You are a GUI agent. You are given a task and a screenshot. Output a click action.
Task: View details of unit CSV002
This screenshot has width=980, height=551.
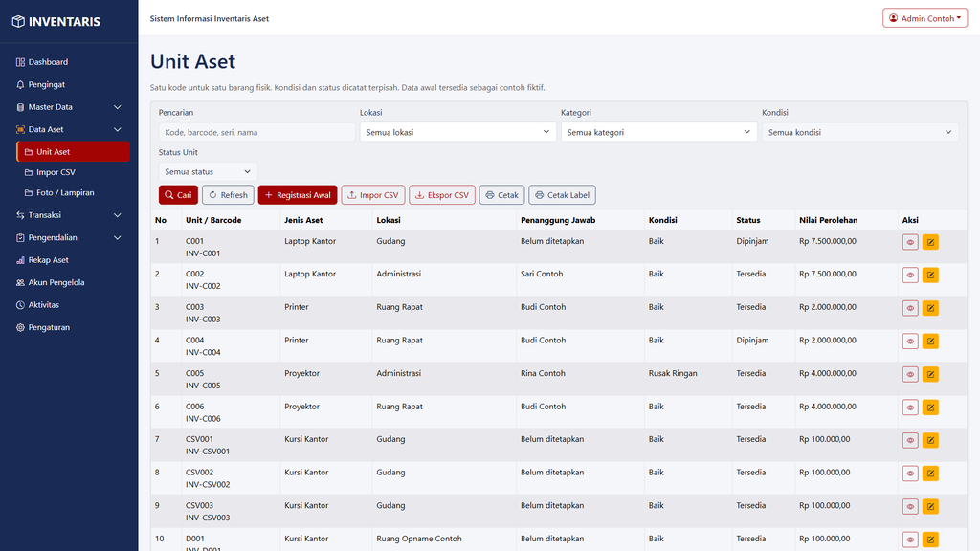point(910,474)
